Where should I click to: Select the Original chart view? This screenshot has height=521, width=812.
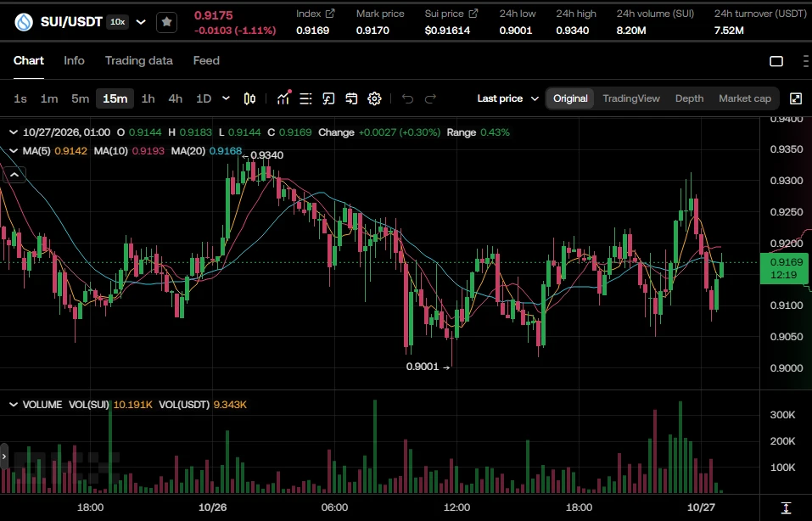[x=570, y=98]
